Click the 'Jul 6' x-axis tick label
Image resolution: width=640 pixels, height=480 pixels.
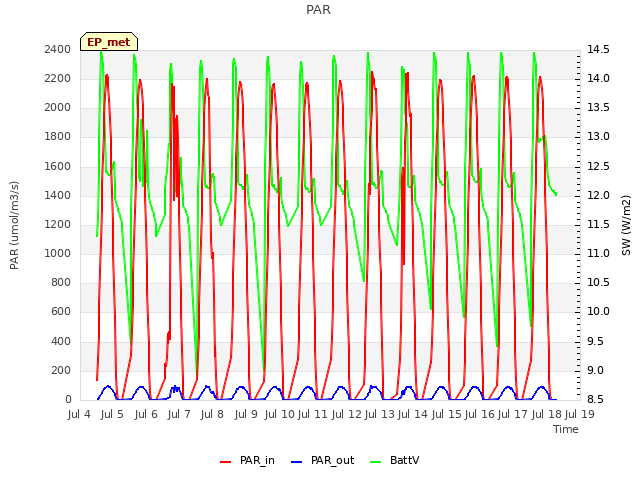(x=146, y=414)
